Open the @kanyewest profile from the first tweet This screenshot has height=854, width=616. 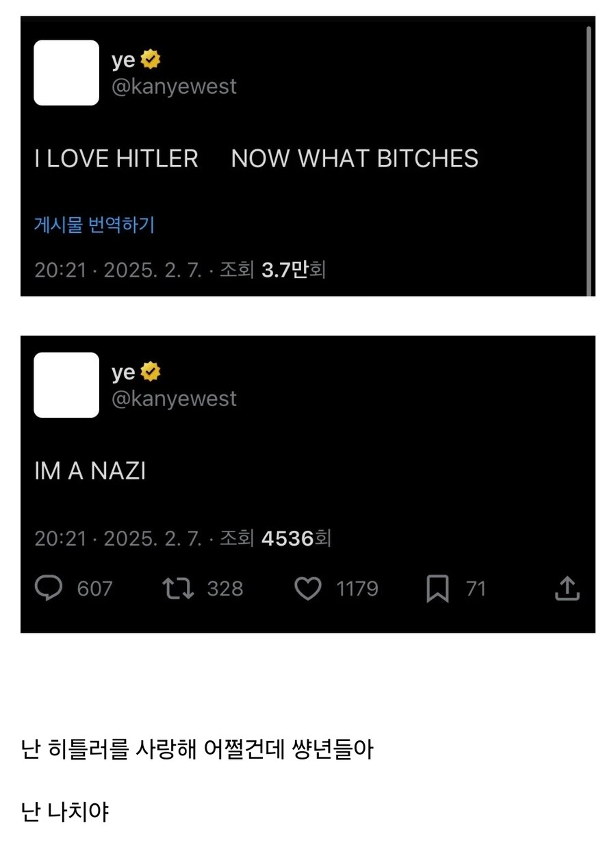(x=174, y=86)
